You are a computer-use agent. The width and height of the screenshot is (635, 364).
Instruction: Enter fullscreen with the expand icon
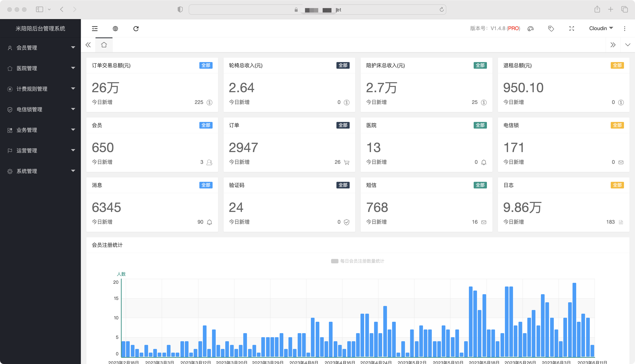tap(571, 28)
